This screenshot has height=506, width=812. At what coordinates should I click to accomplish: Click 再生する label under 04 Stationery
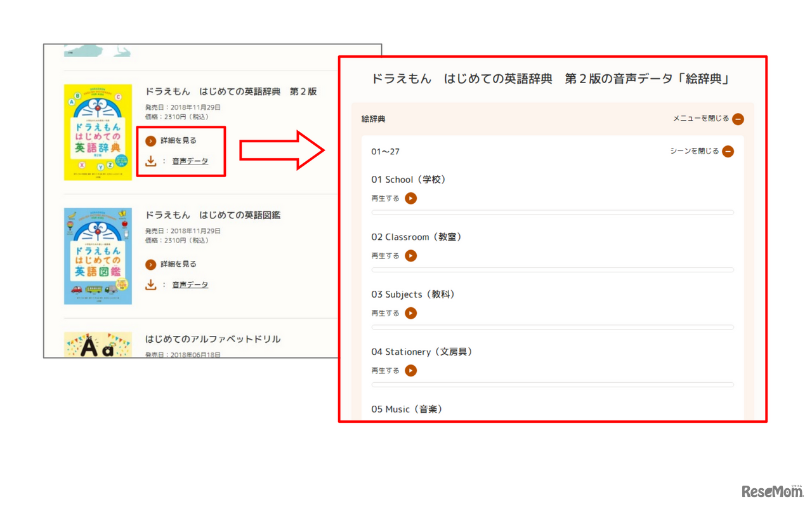tap(385, 371)
